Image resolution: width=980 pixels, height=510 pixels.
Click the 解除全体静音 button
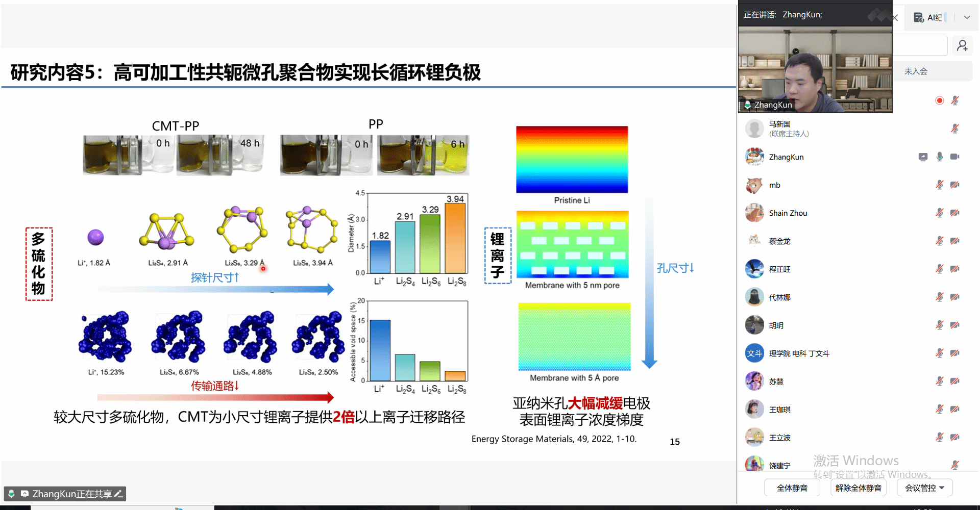[x=858, y=488]
